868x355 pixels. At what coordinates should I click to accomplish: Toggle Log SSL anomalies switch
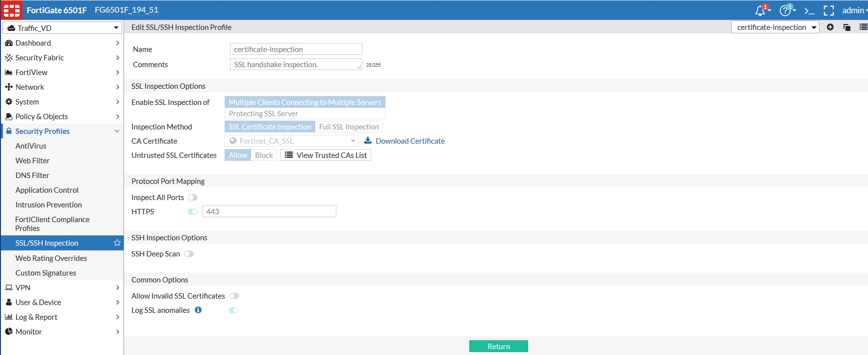click(x=234, y=310)
